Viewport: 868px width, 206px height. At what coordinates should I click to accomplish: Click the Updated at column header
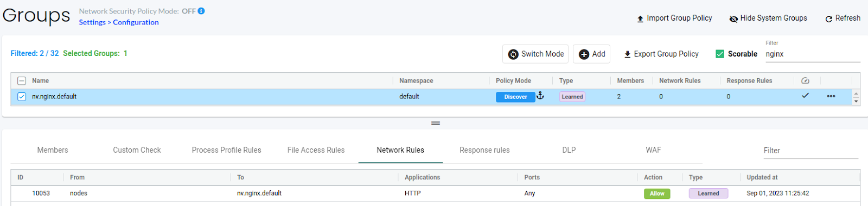(x=762, y=177)
